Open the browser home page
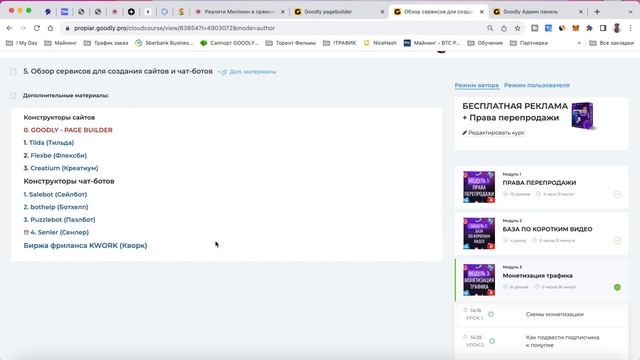The image size is (640, 360). (50, 28)
